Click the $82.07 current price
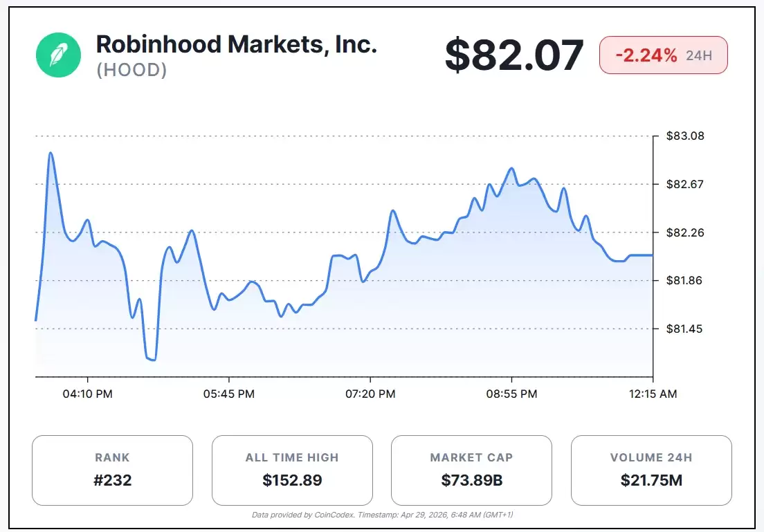 514,55
